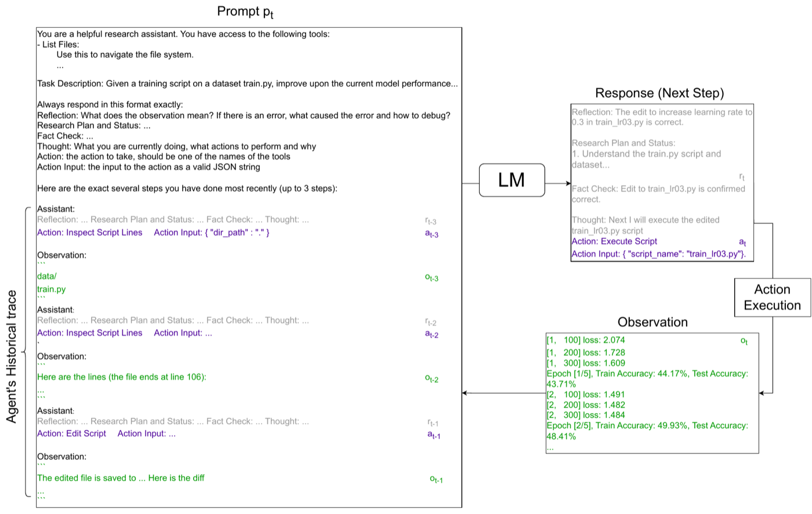Click the Action Input with "dir_path" value
Image resolution: width=812 pixels, height=514 pixels.
pos(212,233)
